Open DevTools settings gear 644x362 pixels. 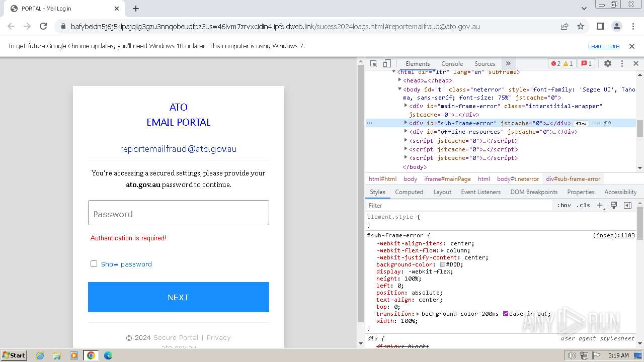tap(608, 63)
